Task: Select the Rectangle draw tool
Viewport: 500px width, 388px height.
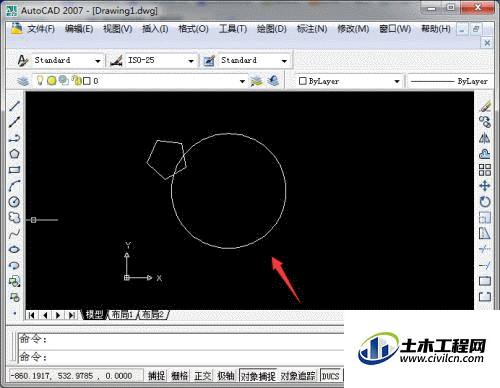Action: pyautogui.click(x=14, y=170)
